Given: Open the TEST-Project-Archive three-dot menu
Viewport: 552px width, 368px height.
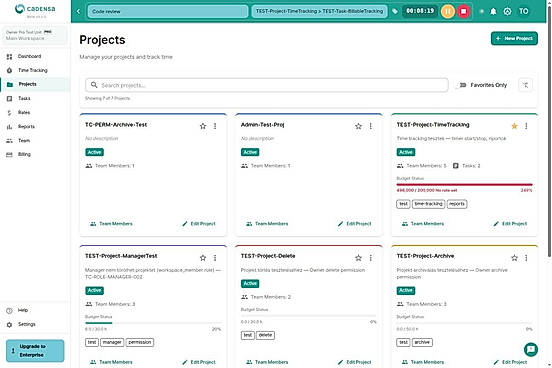Looking at the screenshot, I should coord(526,258).
